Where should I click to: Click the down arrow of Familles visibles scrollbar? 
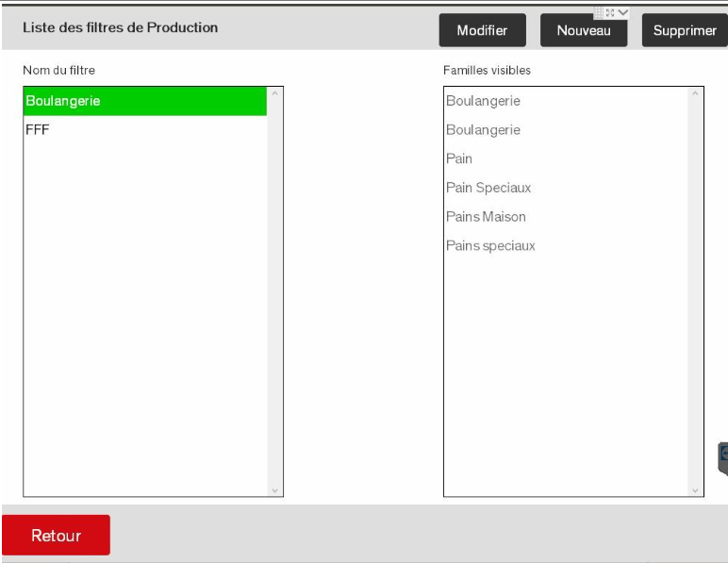pos(696,490)
